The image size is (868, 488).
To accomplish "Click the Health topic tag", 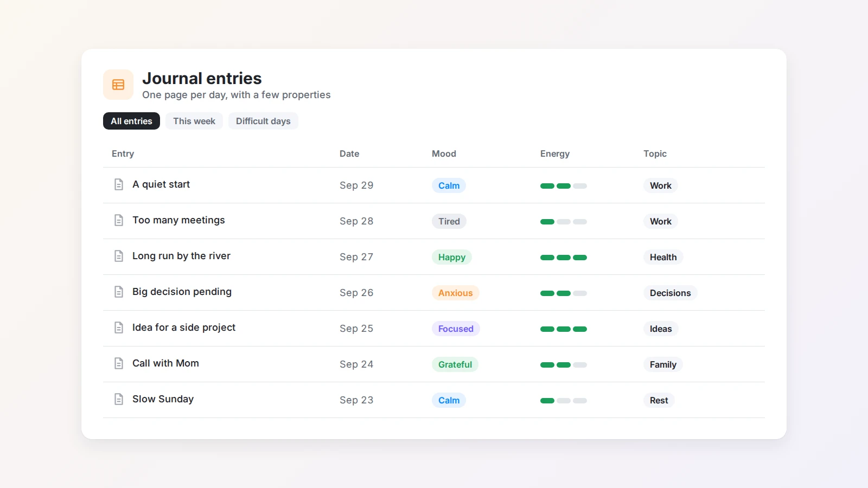I will point(663,257).
